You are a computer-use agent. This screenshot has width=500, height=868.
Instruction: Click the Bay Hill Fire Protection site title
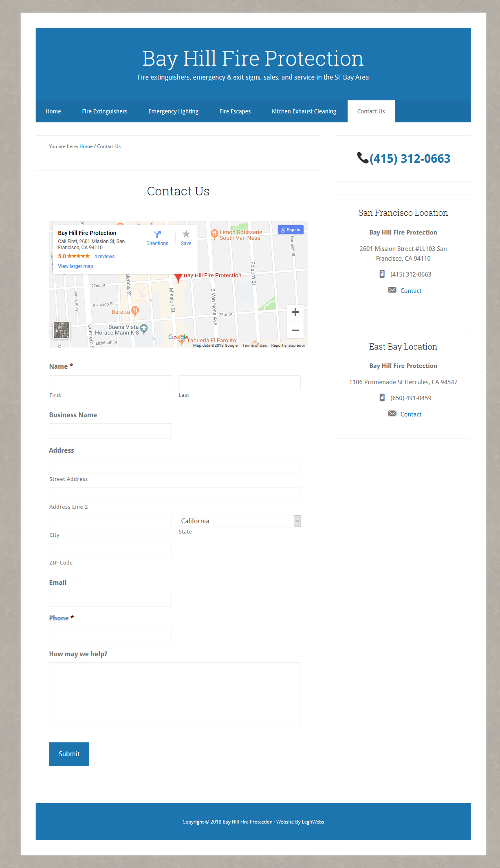click(x=253, y=58)
